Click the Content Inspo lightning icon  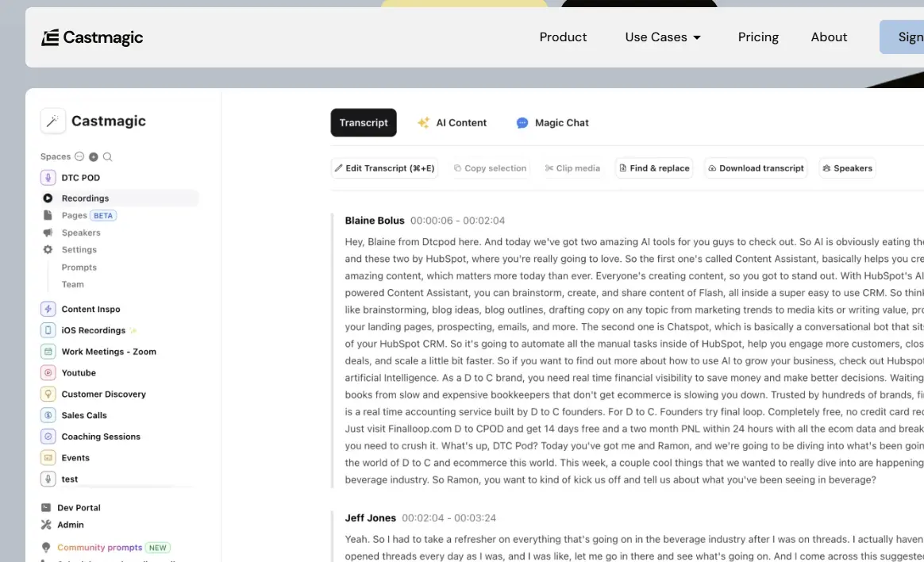point(48,309)
